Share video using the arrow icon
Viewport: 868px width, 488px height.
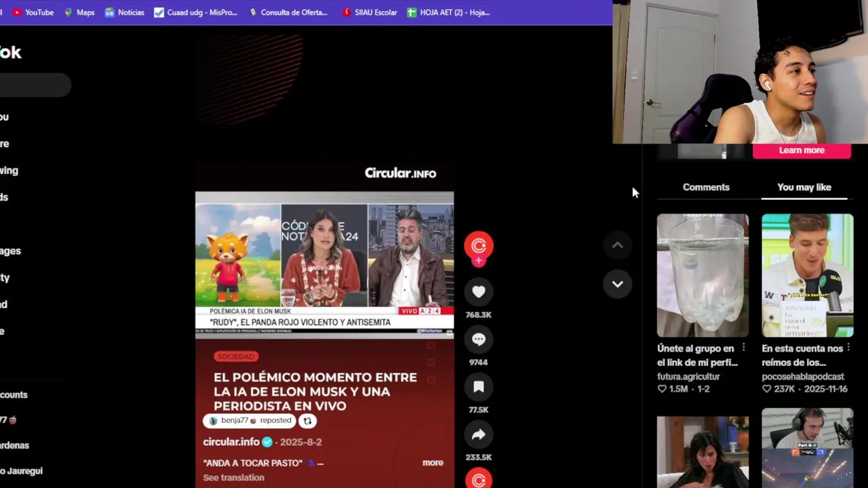[479, 434]
